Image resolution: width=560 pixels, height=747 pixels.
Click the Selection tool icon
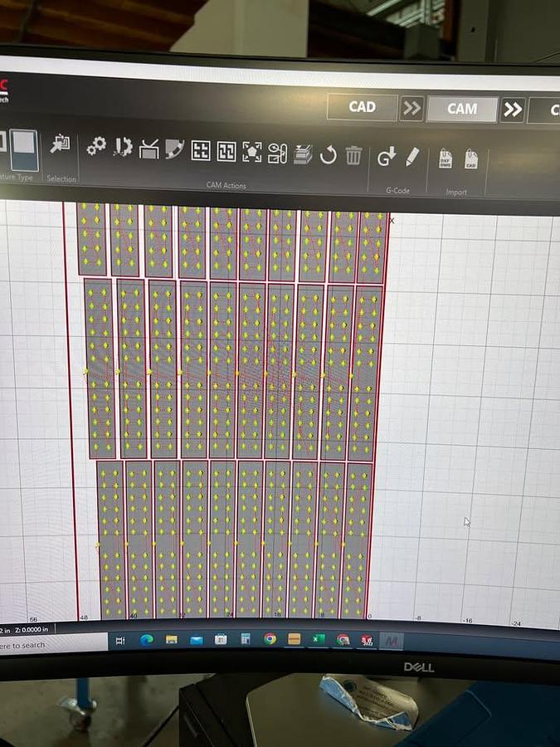60,144
